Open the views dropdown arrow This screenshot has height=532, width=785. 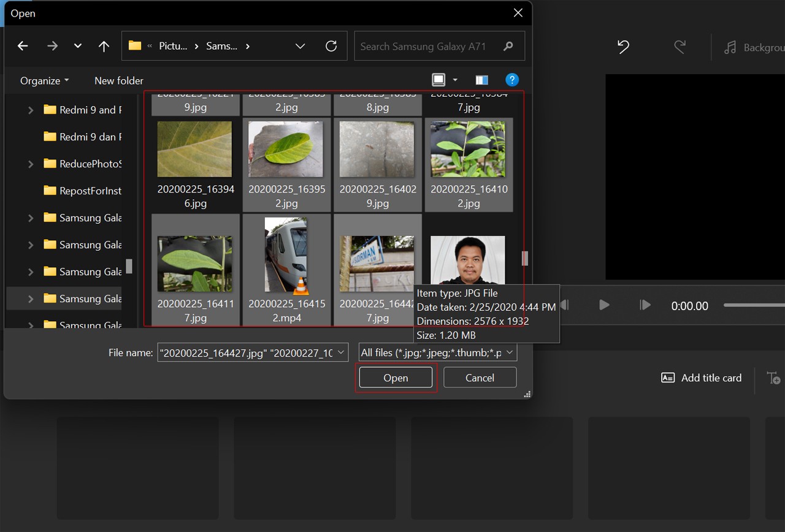[x=454, y=80]
